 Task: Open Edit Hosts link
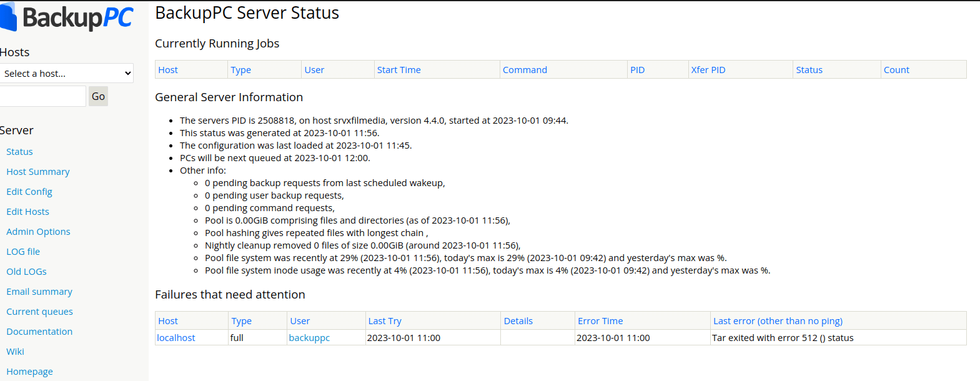point(27,212)
